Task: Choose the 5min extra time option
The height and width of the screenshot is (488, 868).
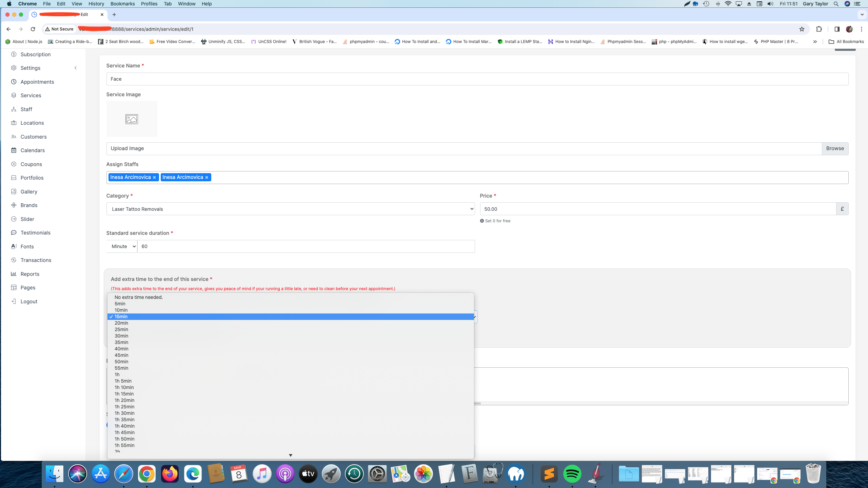Action: [291, 304]
